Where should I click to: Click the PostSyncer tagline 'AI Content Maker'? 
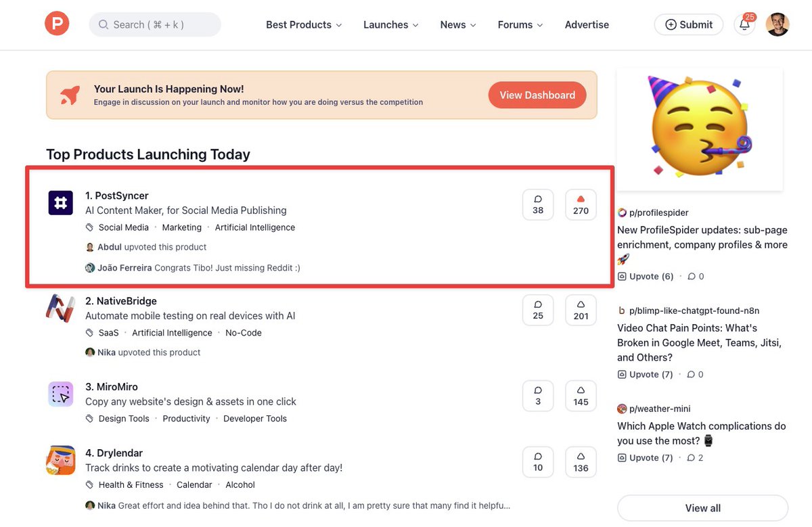(x=186, y=210)
